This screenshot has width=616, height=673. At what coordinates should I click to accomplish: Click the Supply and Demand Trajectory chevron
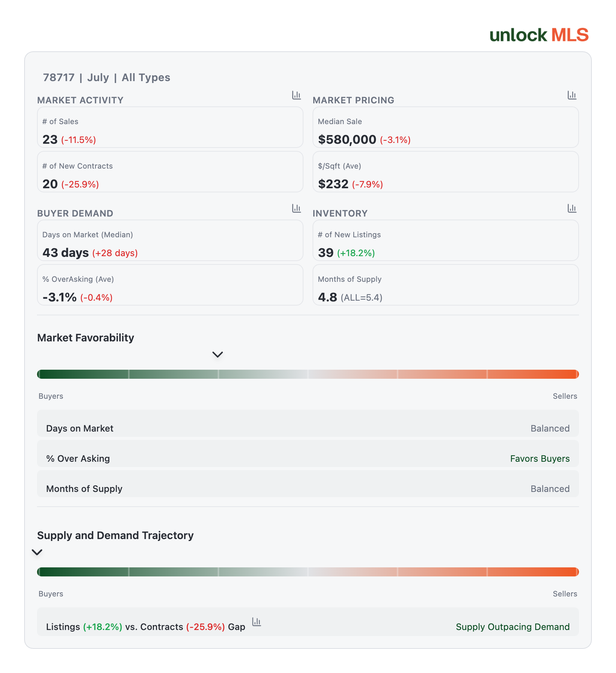(37, 552)
